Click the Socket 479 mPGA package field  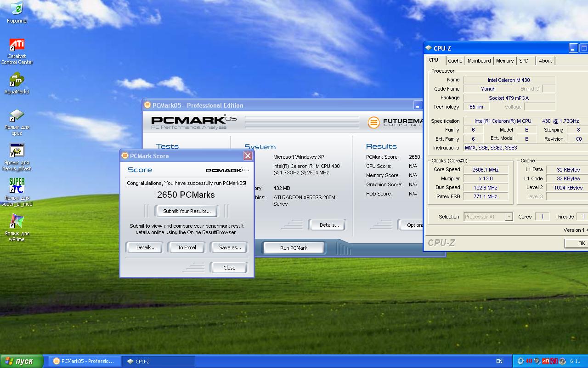509,98
